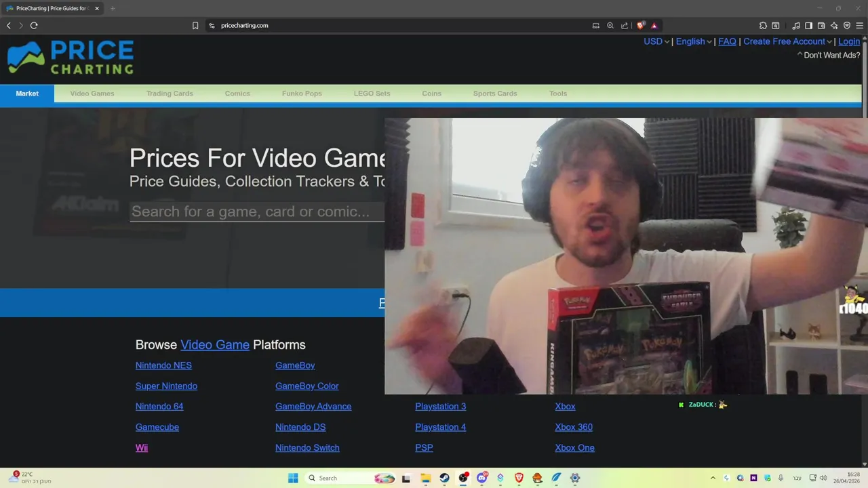Screen dimensions: 868x488
Task: Open Discord from taskbar
Action: point(482,478)
